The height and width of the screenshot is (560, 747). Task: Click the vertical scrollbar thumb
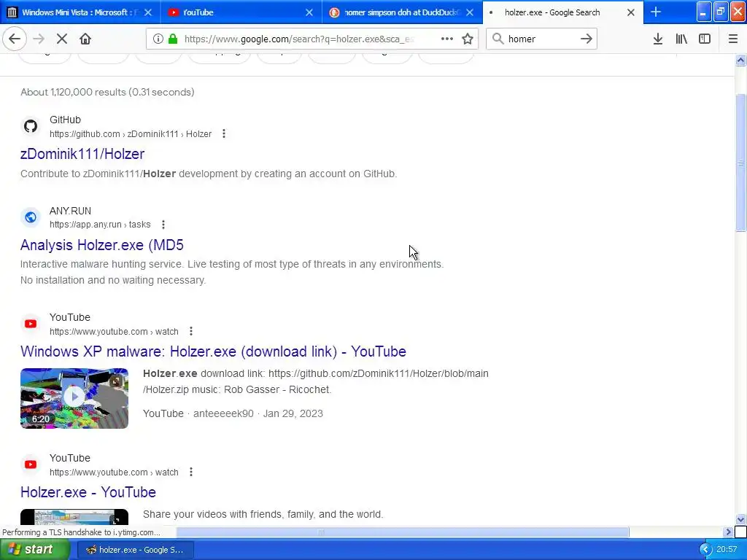click(x=740, y=163)
